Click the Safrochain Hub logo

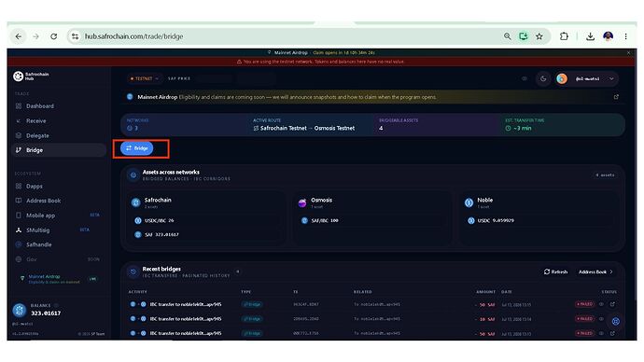point(31,76)
